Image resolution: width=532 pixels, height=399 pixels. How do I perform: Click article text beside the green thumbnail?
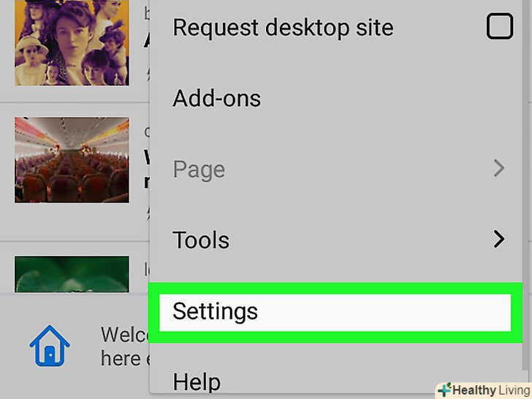coord(146,267)
